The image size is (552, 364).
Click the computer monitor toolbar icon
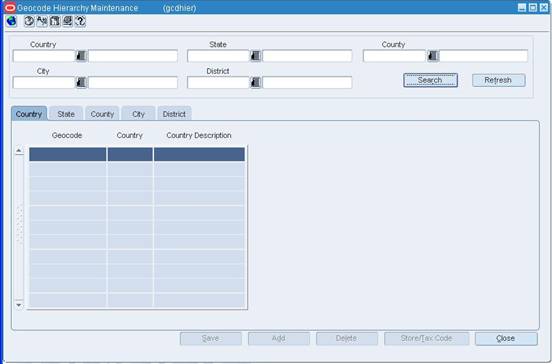[67, 21]
